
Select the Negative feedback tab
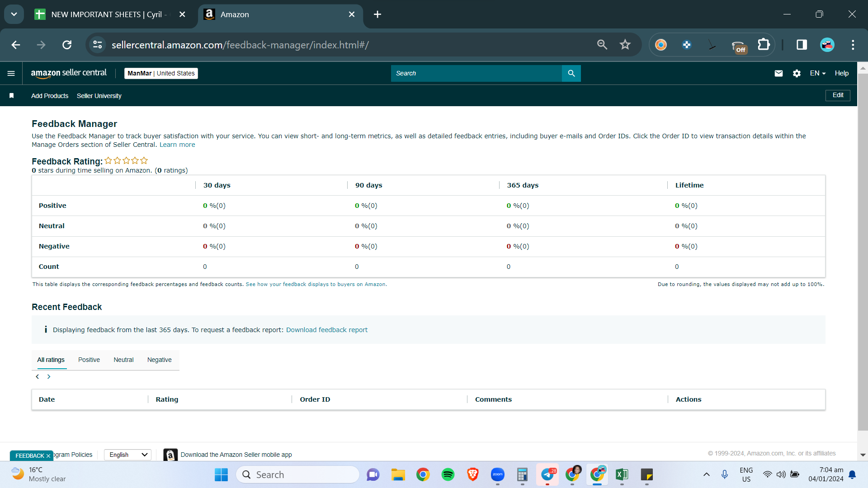(160, 360)
